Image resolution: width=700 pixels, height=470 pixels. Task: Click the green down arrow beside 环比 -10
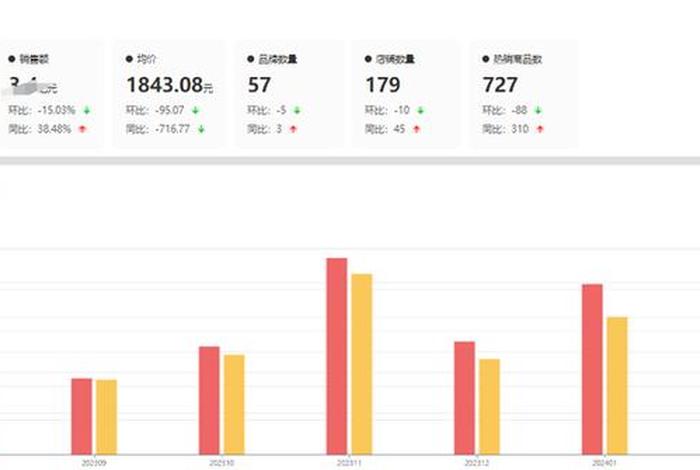coord(421,110)
